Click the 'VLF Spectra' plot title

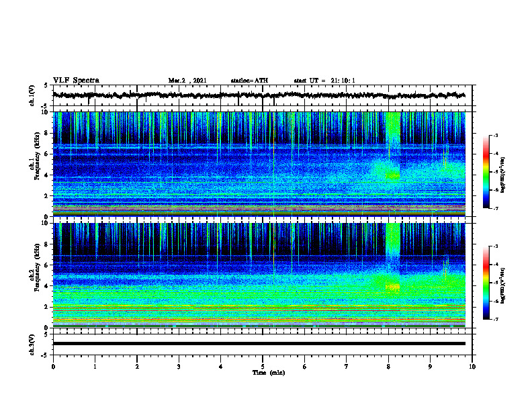click(x=76, y=81)
